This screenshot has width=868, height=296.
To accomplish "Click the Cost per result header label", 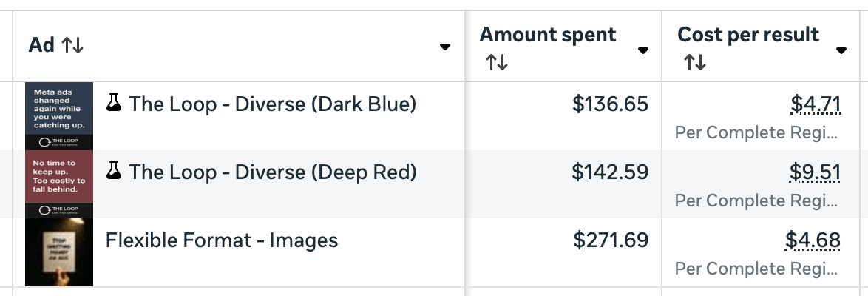I will (x=748, y=35).
